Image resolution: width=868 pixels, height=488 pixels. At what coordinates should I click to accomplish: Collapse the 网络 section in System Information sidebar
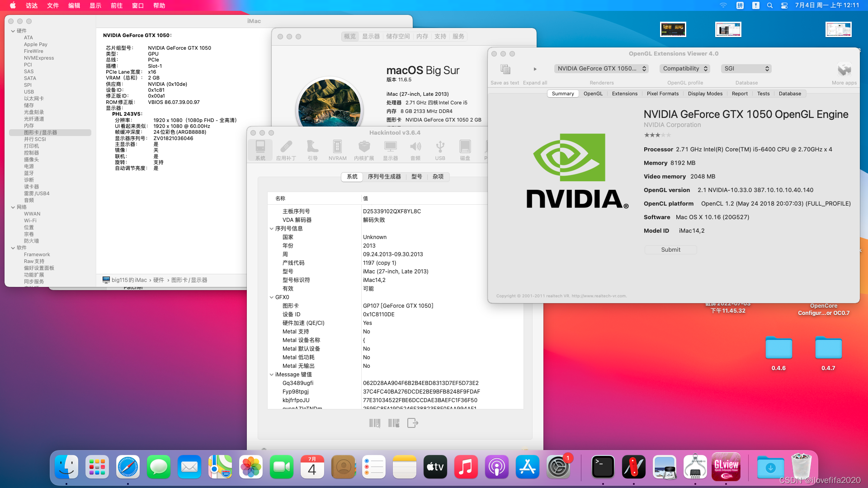click(x=13, y=207)
